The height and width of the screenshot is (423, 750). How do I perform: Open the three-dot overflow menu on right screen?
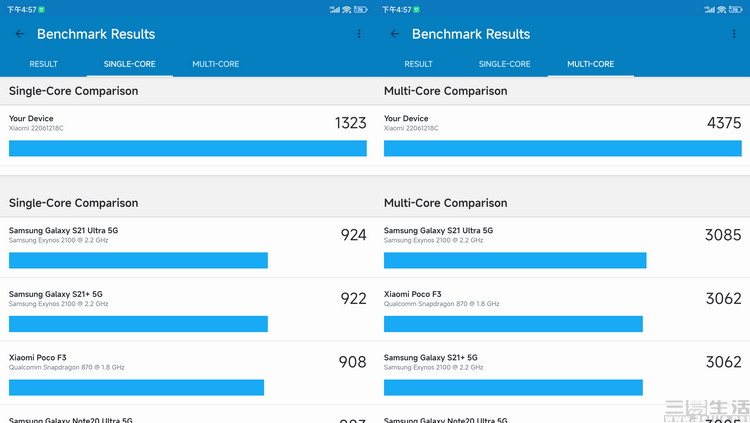(x=734, y=34)
